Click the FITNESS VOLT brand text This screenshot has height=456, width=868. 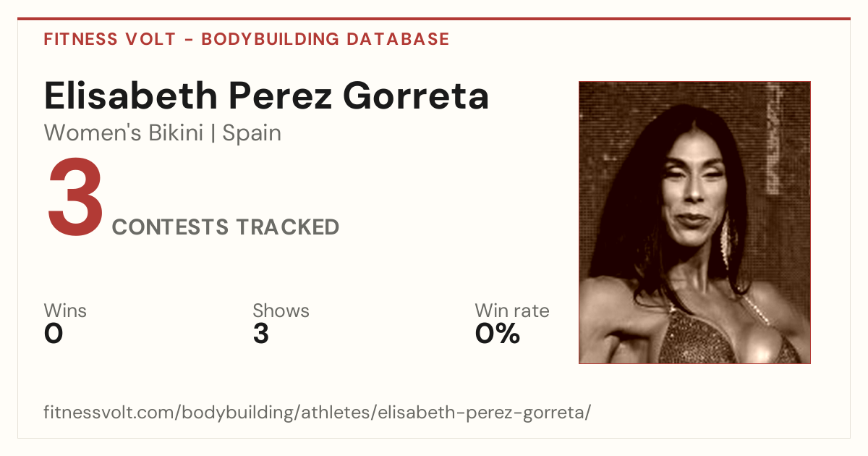(x=109, y=39)
